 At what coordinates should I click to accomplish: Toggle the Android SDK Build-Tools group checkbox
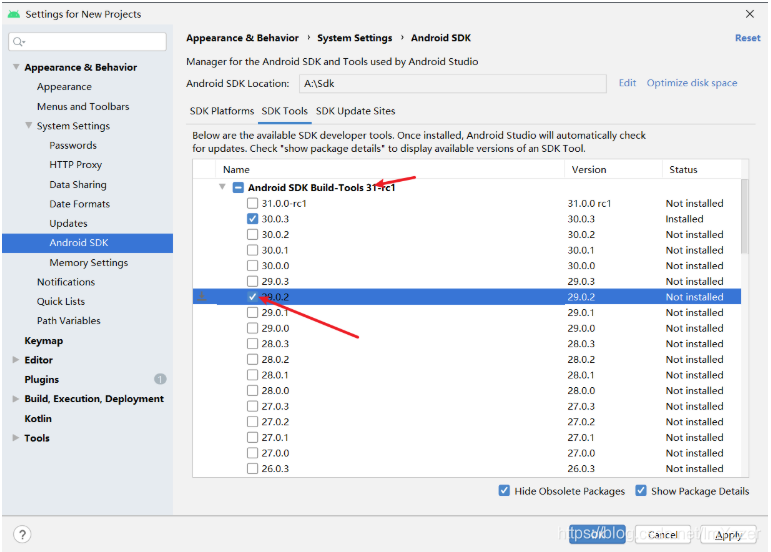(x=238, y=187)
